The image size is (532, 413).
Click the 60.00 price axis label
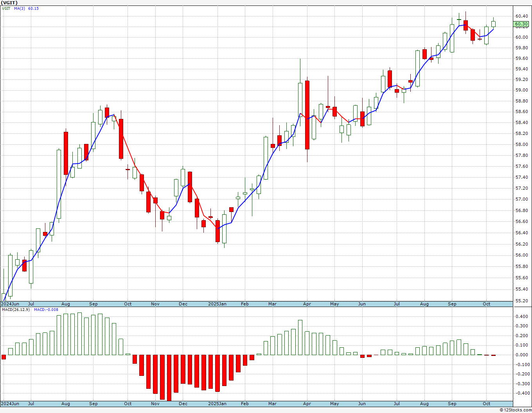click(521, 38)
